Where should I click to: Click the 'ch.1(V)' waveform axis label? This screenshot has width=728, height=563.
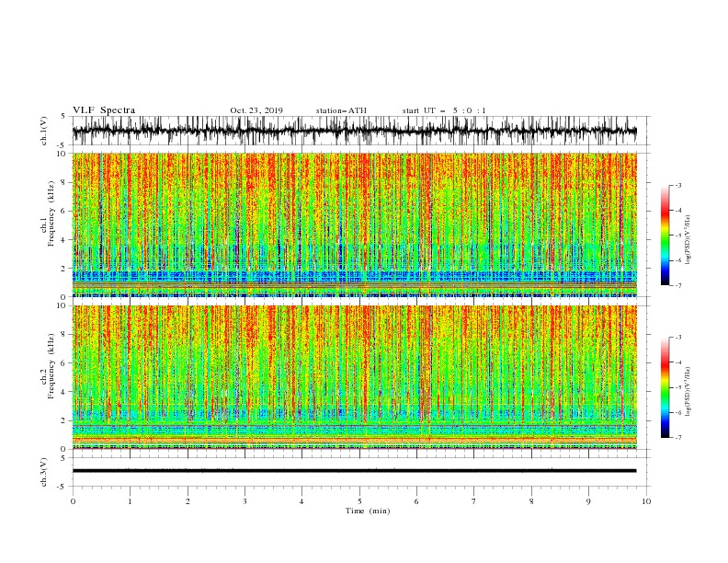click(44, 131)
